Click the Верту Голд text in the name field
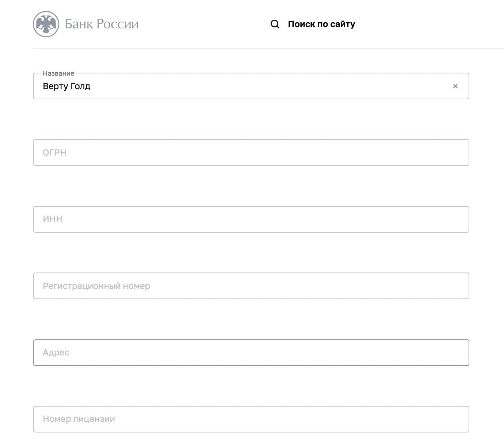Viewport: 504px width, 442px height. coord(66,86)
